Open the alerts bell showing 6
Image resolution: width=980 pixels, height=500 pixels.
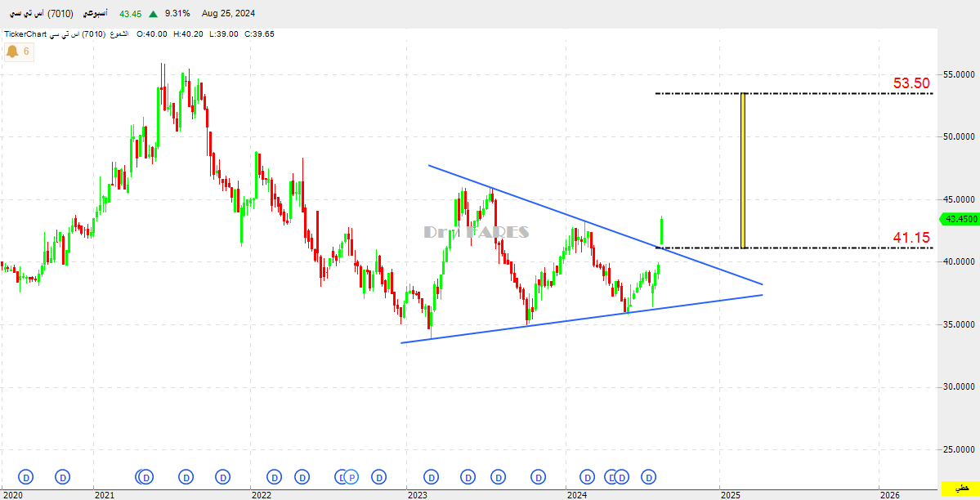(18, 51)
